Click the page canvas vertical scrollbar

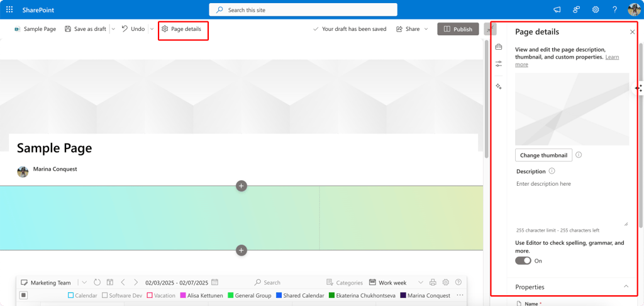click(x=487, y=99)
